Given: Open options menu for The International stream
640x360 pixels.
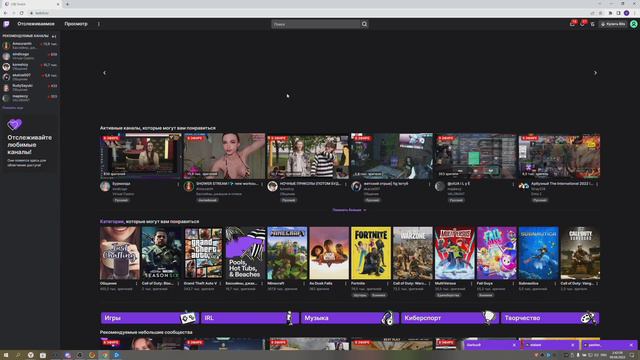Looking at the screenshot, I should point(597,184).
